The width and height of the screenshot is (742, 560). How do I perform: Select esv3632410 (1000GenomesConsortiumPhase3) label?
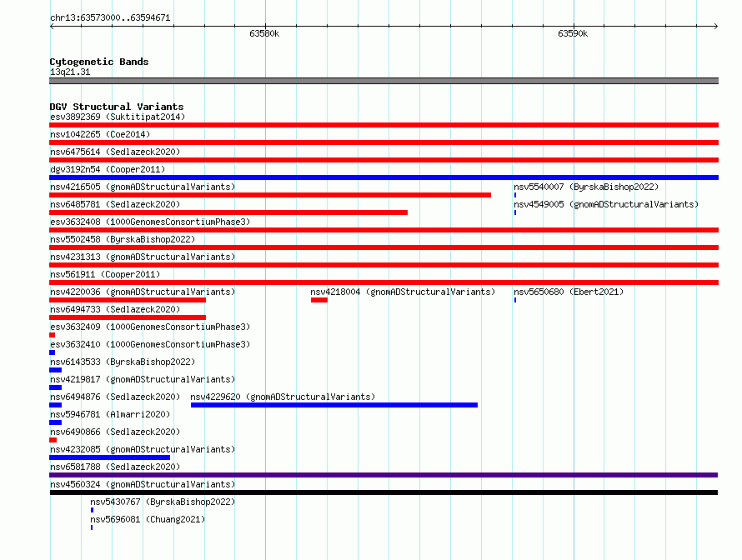coord(150,344)
